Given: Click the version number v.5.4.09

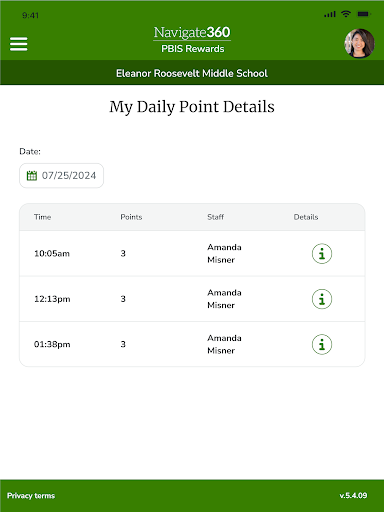Looking at the screenshot, I should click(x=353, y=496).
